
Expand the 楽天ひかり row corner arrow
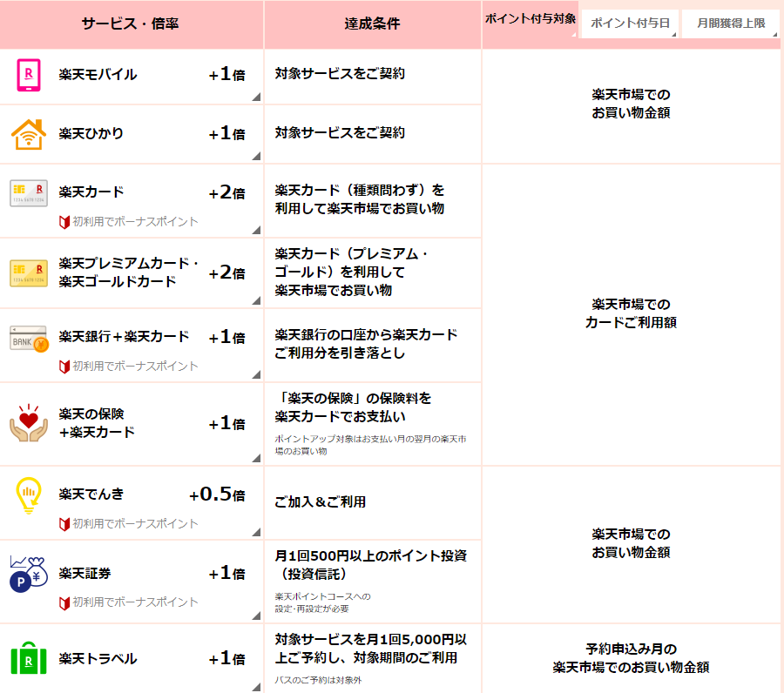(x=256, y=155)
